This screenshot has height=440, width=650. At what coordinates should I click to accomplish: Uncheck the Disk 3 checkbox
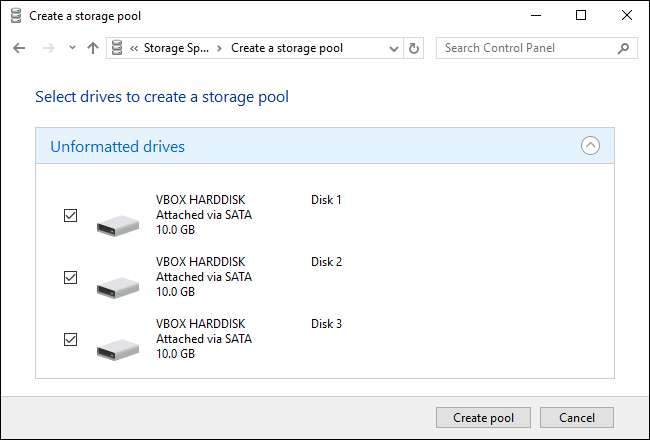70,339
